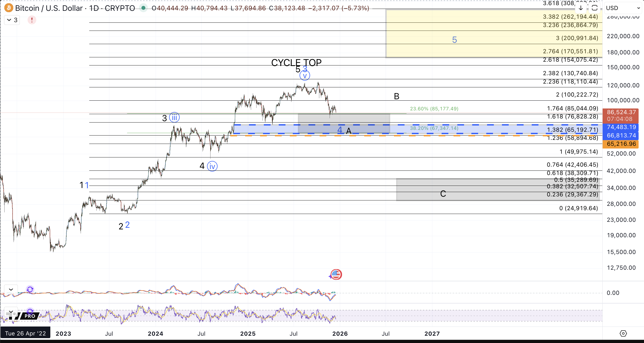Click the MACD pane purple refresh icon

coord(30,289)
